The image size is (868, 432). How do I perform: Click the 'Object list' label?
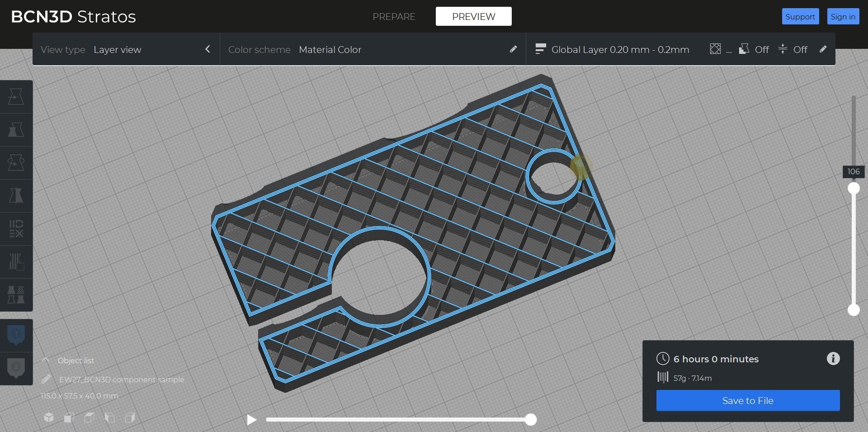click(76, 361)
